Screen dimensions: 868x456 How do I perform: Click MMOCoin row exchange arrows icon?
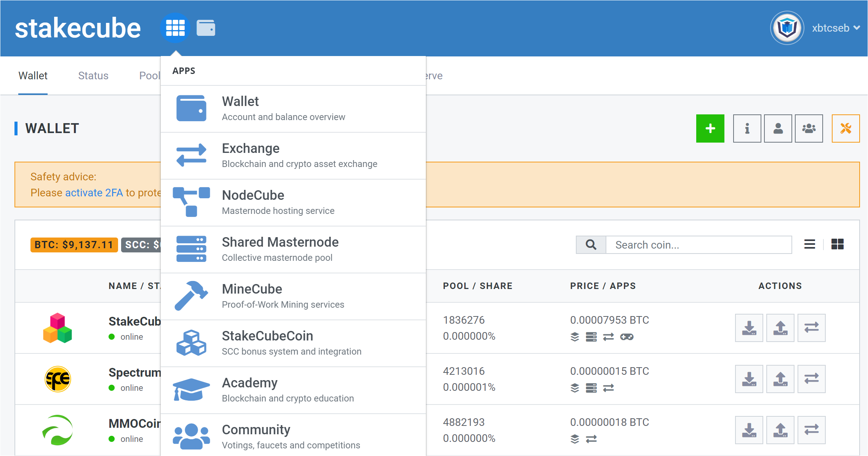click(x=811, y=430)
